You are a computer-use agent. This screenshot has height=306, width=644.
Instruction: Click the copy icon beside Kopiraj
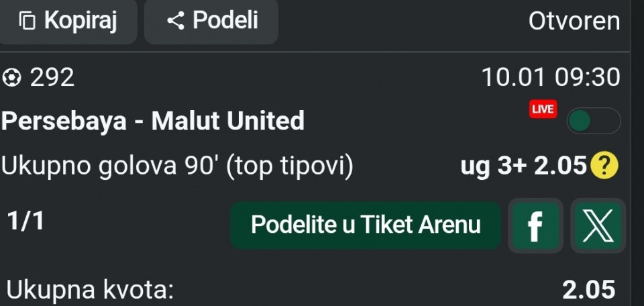pos(27,21)
